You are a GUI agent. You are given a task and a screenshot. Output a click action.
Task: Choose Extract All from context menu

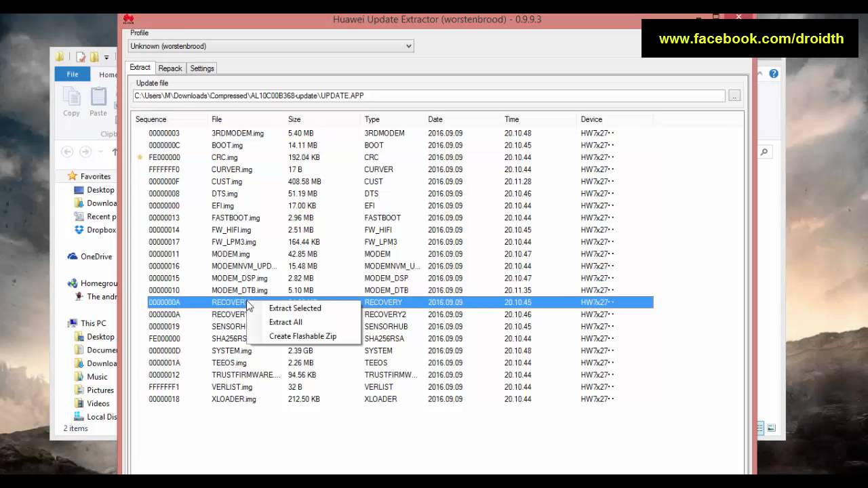click(285, 323)
